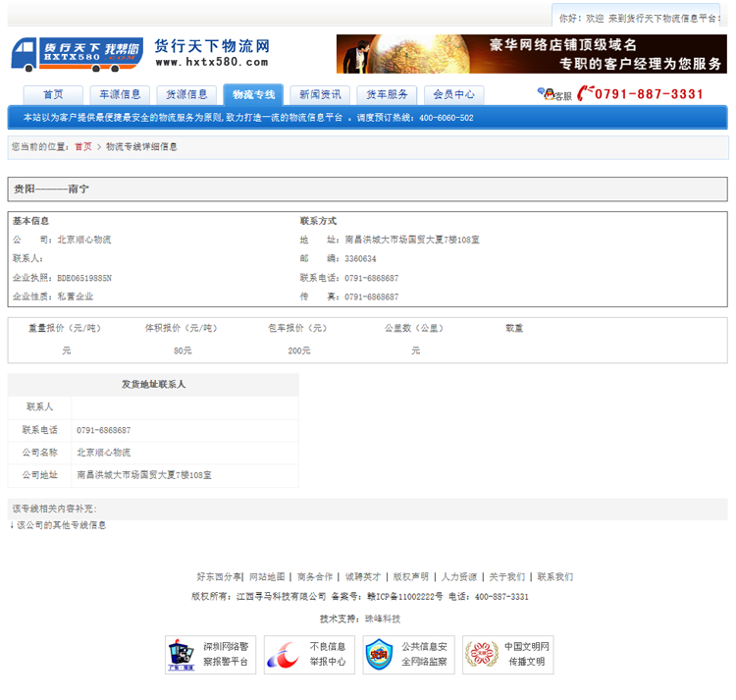Click the 首页 breadcrumb link

coord(83,147)
